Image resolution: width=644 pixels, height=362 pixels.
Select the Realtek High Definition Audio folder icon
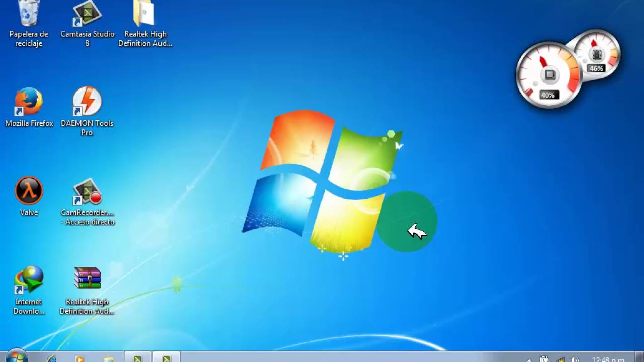(145, 24)
